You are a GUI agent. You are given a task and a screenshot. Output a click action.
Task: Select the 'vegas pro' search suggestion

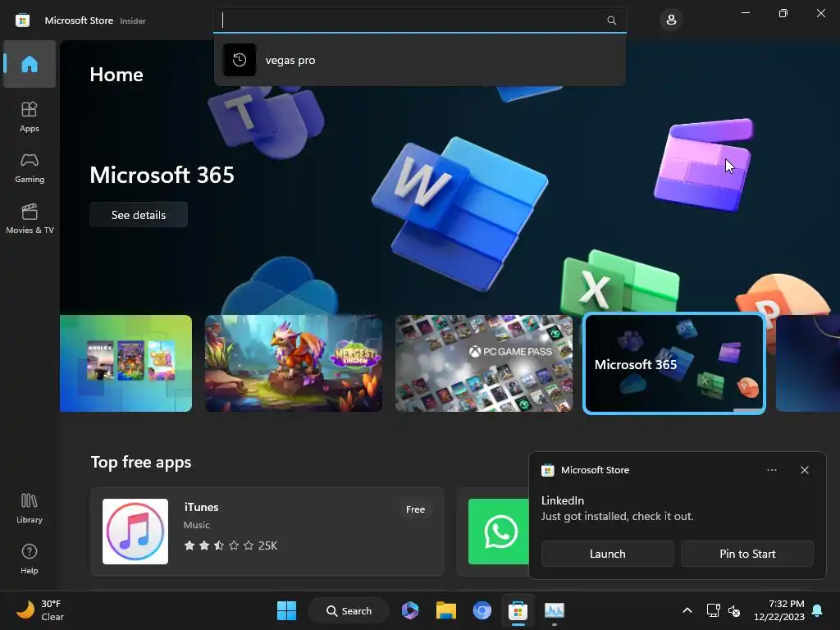(419, 60)
